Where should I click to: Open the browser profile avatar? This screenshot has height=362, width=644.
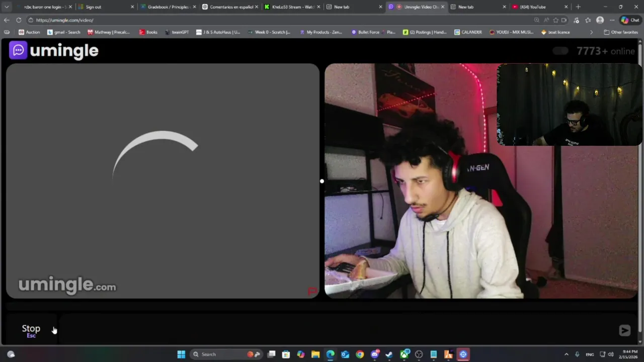(x=600, y=20)
